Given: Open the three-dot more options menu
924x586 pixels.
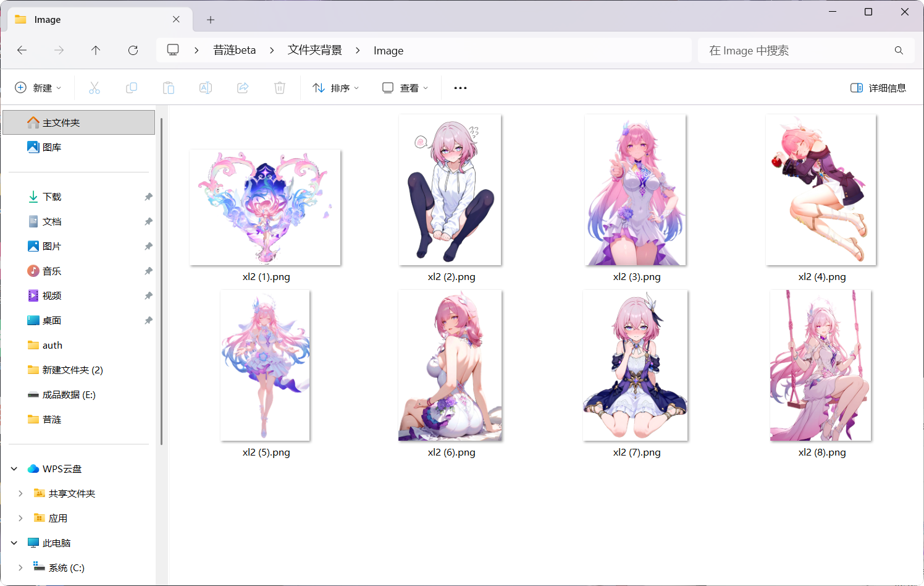Looking at the screenshot, I should point(460,88).
